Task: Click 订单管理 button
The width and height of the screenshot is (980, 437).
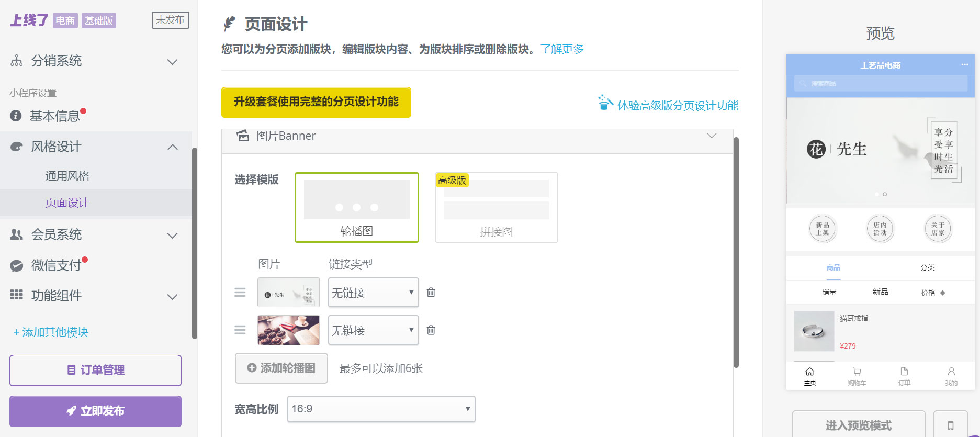Action: coord(95,370)
